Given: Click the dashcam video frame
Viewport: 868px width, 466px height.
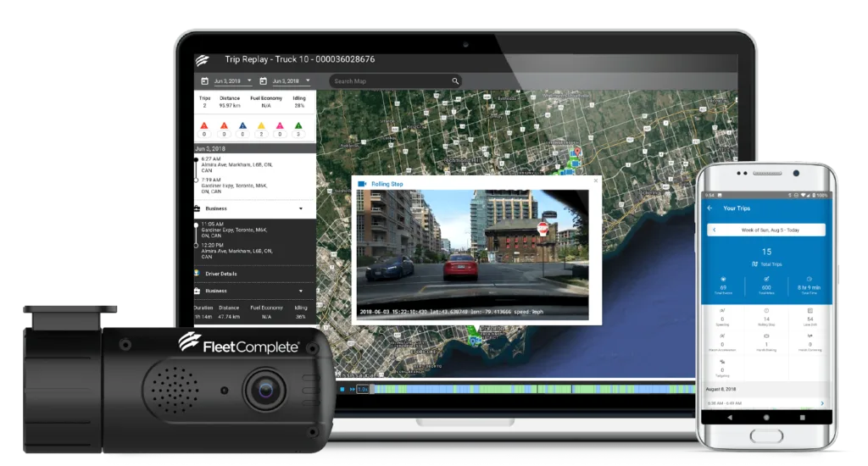Looking at the screenshot, I should click(x=473, y=254).
